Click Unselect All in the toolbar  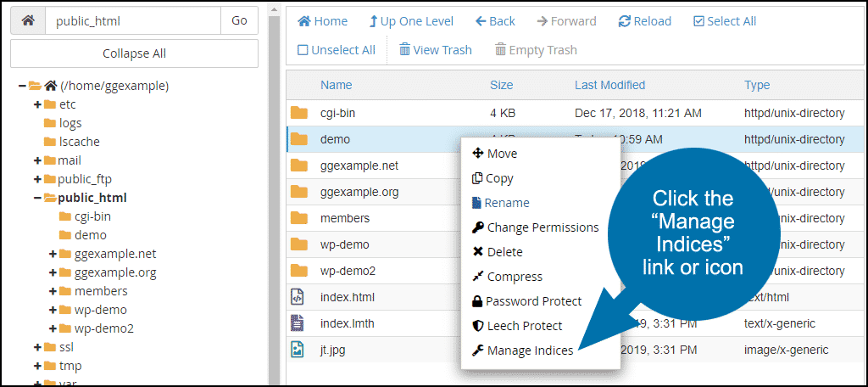coord(337,50)
